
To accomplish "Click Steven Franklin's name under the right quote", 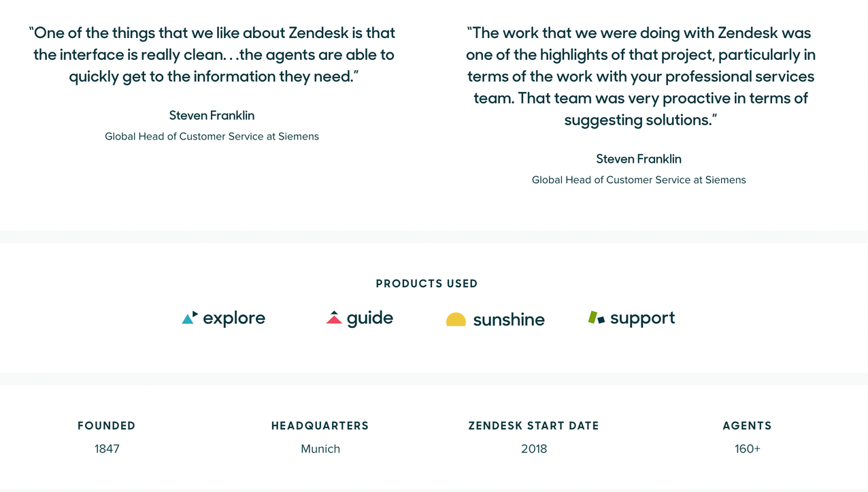I will [639, 159].
